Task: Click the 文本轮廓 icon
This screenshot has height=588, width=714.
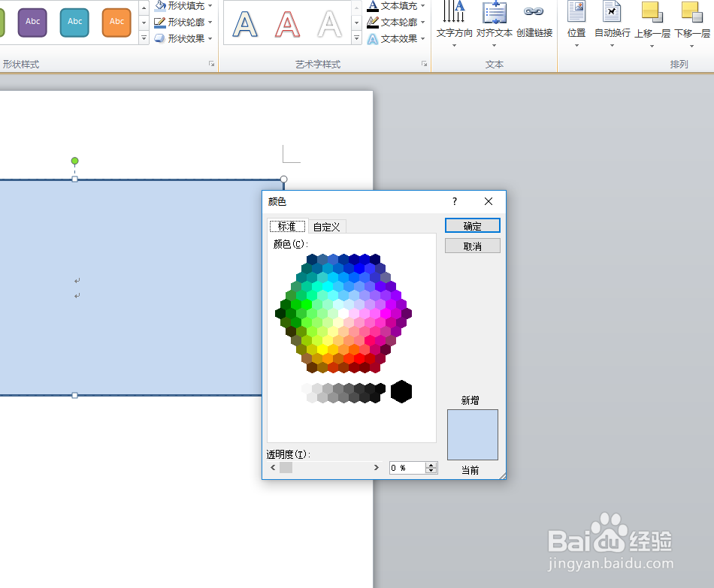Action: pos(373,22)
